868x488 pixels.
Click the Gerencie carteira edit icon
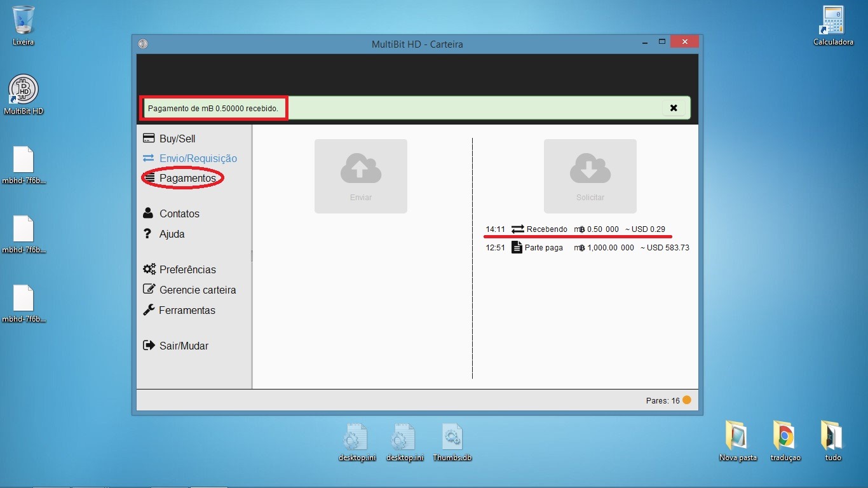149,290
